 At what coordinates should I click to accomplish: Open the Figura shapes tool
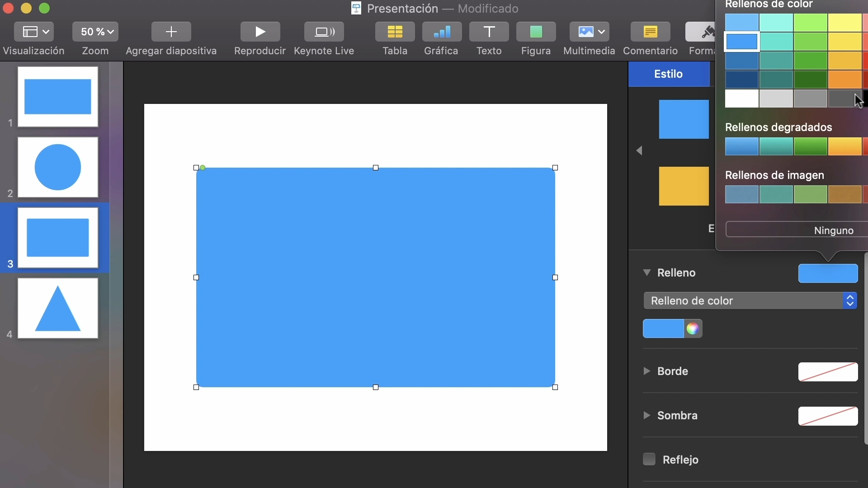click(x=536, y=32)
